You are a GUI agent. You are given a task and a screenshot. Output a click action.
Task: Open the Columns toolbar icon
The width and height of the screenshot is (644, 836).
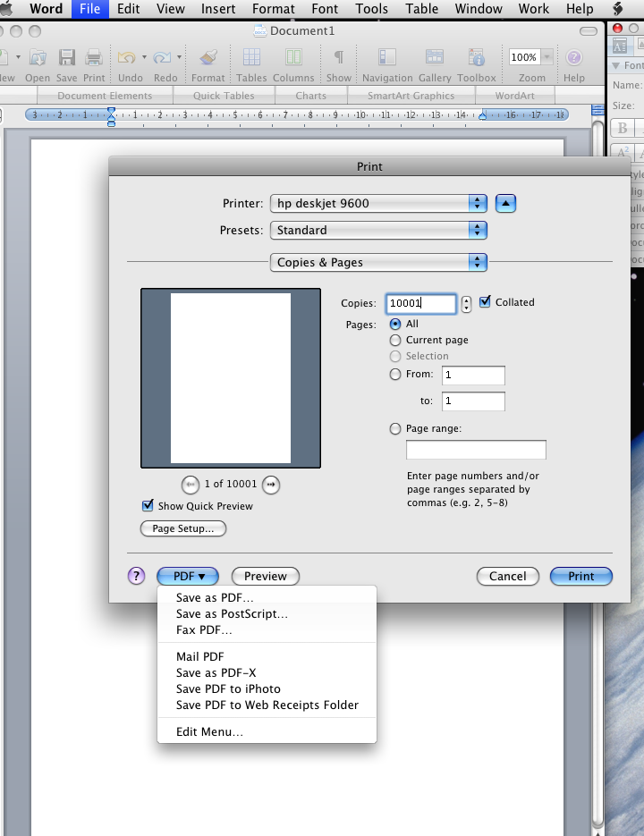[293, 57]
